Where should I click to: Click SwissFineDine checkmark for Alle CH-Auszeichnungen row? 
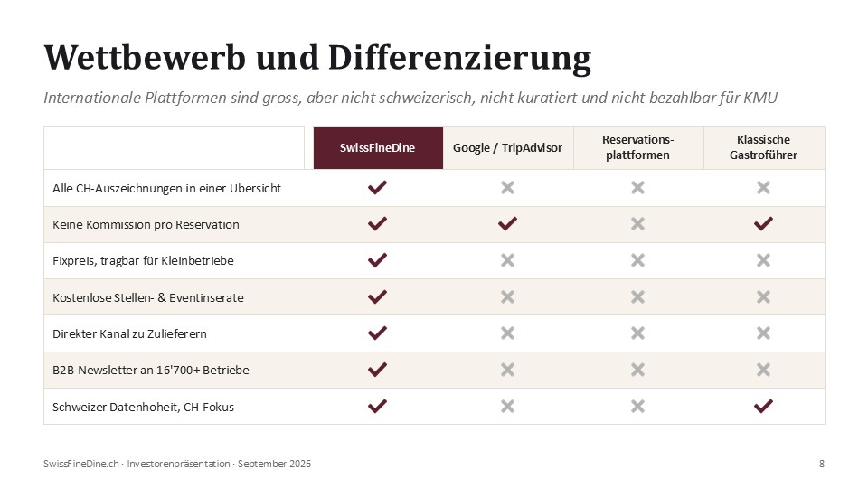point(377,188)
